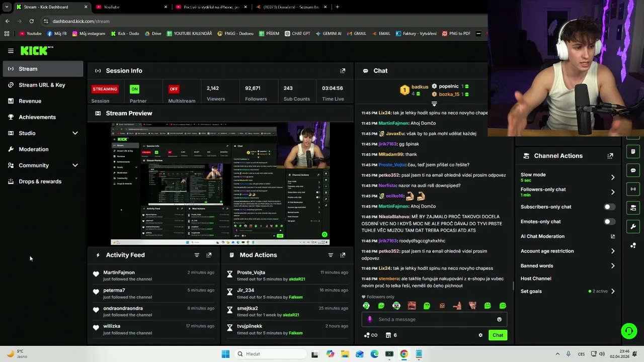Open Followers-only chat settings arrow
This screenshot has width=644, height=362.
[613, 192]
